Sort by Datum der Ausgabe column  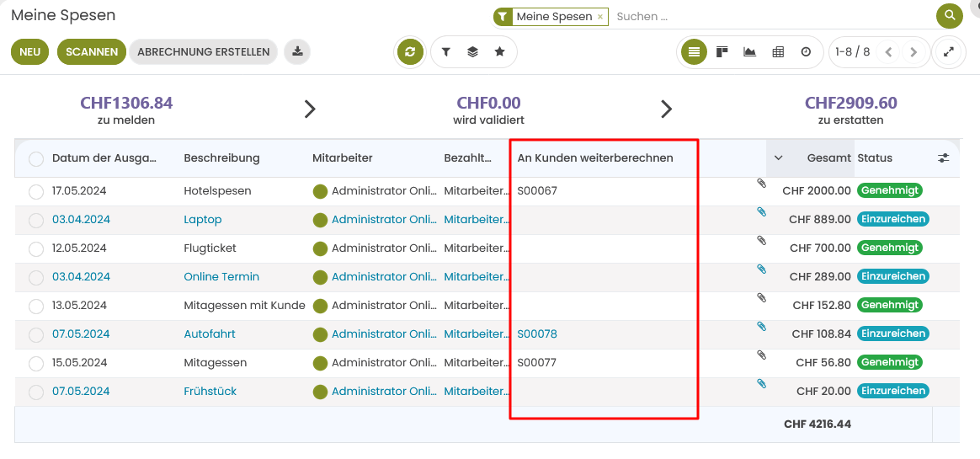104,158
